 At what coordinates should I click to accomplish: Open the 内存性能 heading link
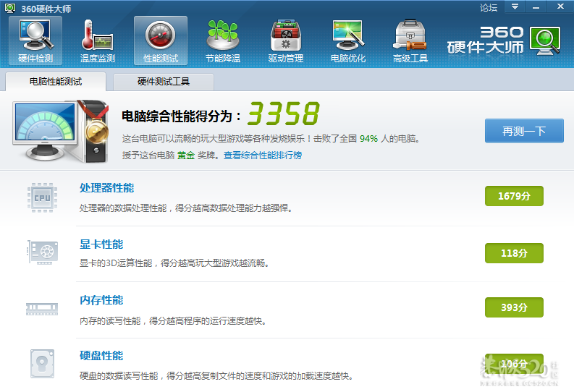(x=101, y=300)
